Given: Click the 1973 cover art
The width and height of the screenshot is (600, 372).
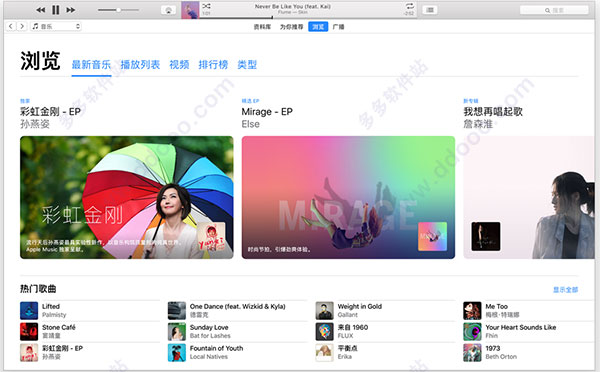Looking at the screenshot, I should 472,352.
